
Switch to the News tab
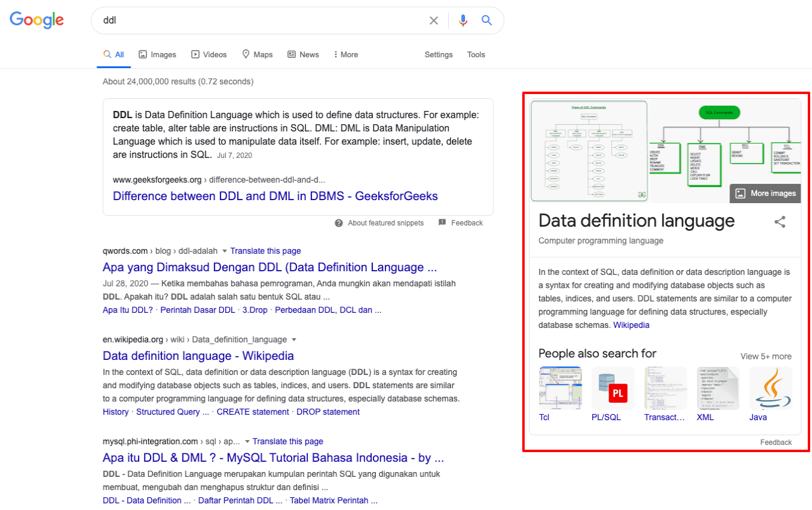pyautogui.click(x=303, y=55)
